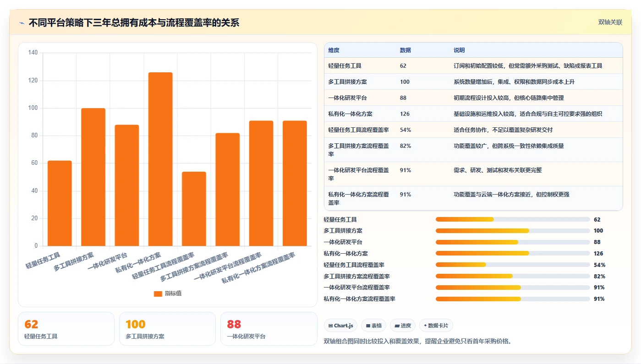Click the 140 y-axis tick label

coord(33,53)
